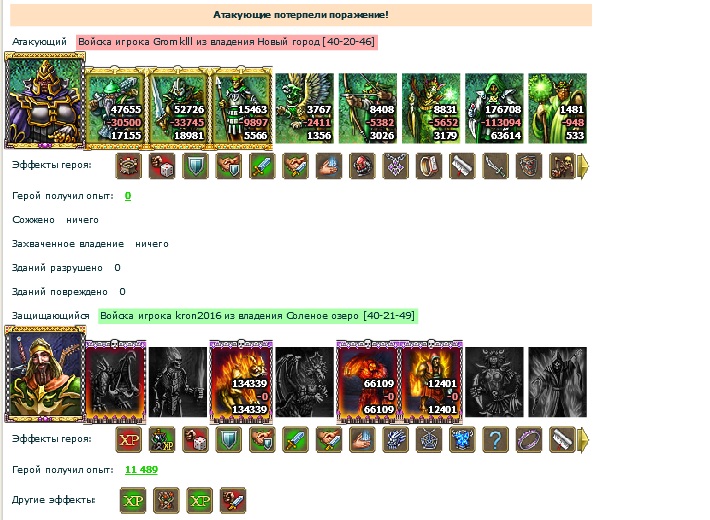The height and width of the screenshot is (520, 710).
Task: Open defender hero experience 11 489 link
Action: coord(141,470)
